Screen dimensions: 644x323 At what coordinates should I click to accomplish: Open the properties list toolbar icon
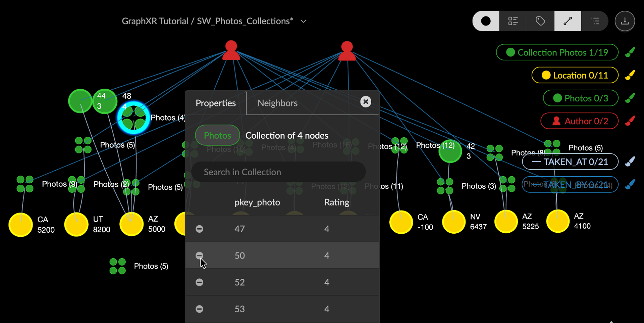(x=513, y=21)
